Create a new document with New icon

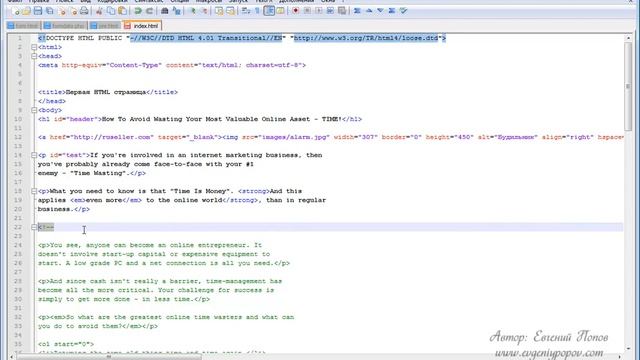point(15,11)
